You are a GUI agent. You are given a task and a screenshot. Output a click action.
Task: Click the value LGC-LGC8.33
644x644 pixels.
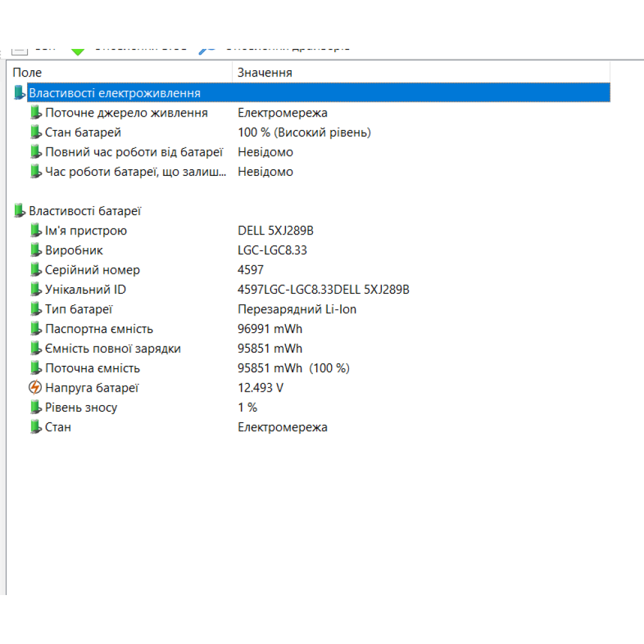point(272,250)
